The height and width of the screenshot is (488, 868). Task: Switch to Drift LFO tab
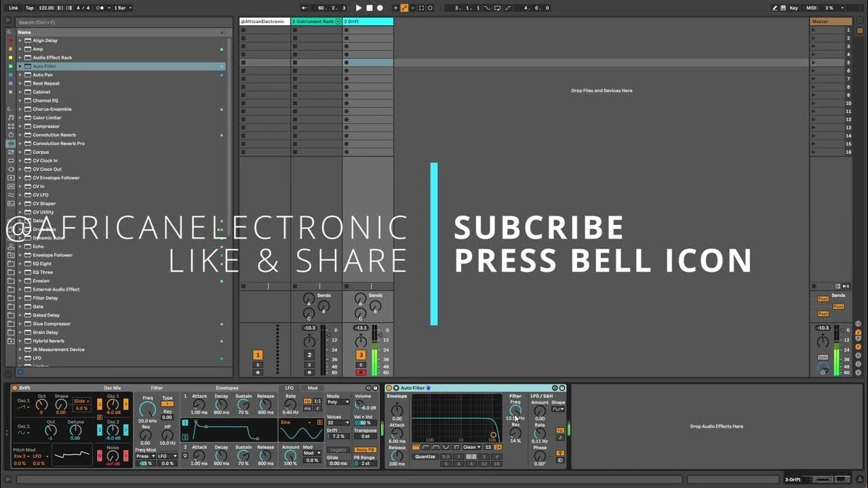point(290,388)
